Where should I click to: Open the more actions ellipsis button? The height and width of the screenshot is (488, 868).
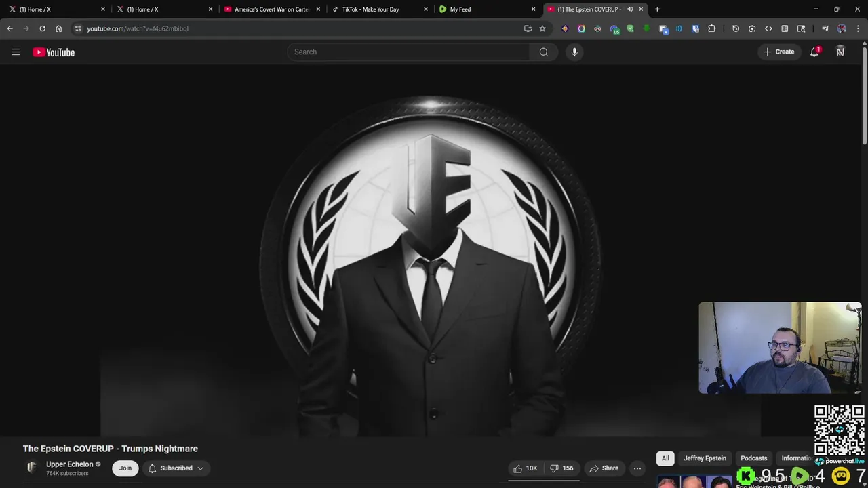point(637,468)
